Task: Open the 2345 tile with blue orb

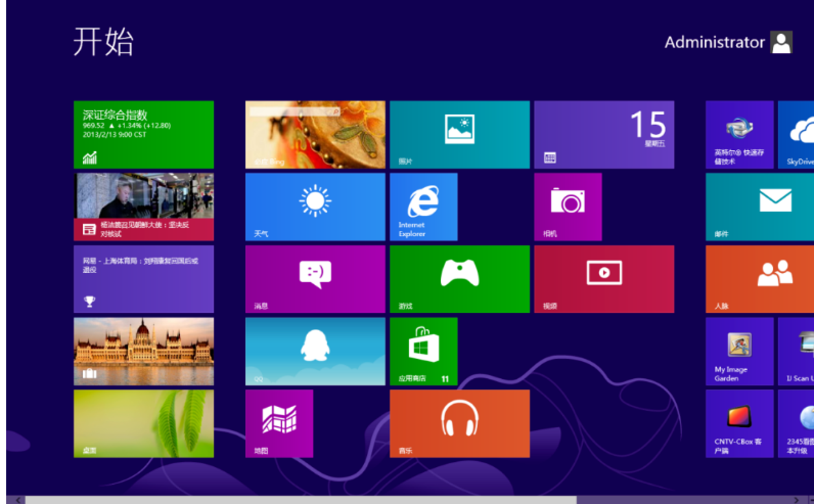Action: point(796,423)
